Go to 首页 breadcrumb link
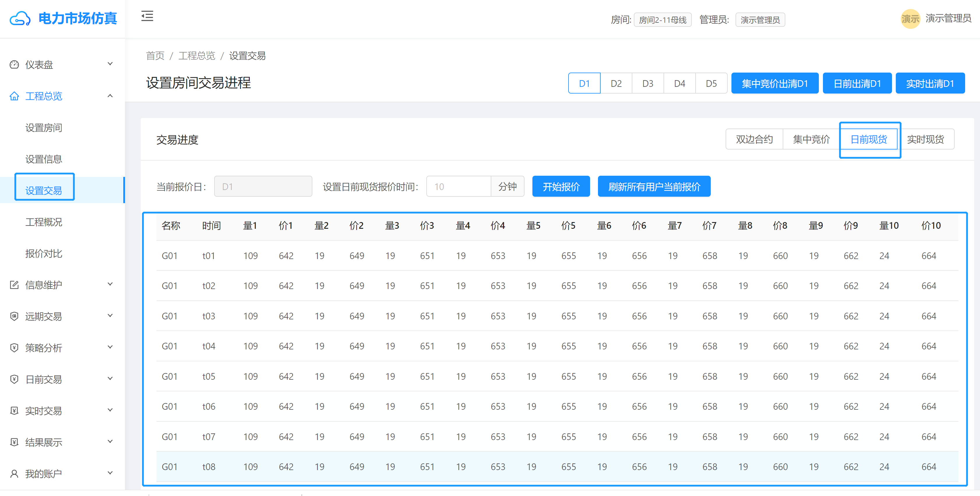This screenshot has width=980, height=496. click(x=155, y=56)
